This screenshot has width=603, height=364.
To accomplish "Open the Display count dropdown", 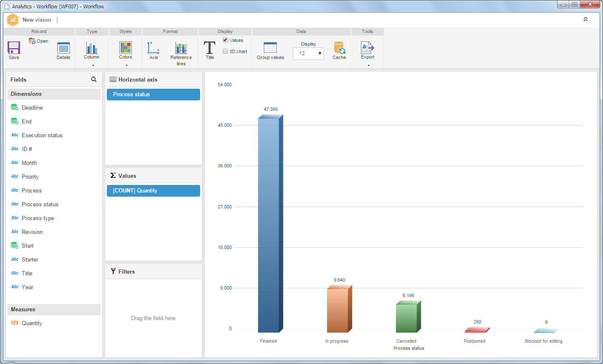I will click(x=308, y=54).
